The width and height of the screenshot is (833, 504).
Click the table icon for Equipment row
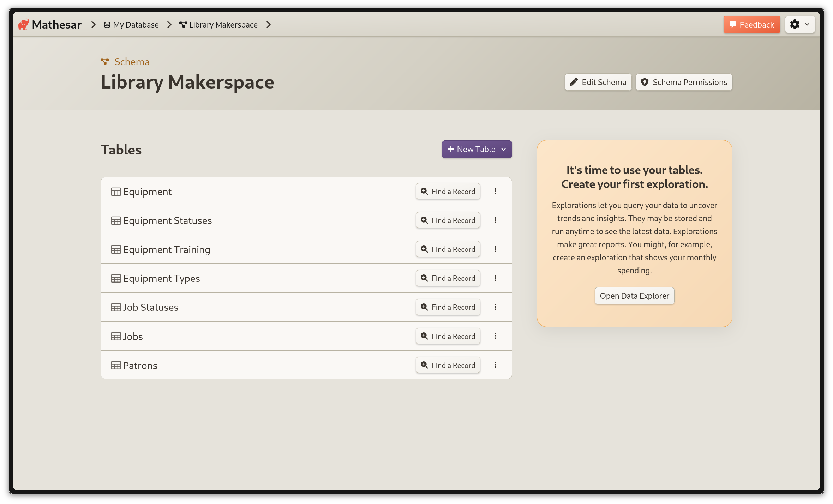tap(116, 192)
